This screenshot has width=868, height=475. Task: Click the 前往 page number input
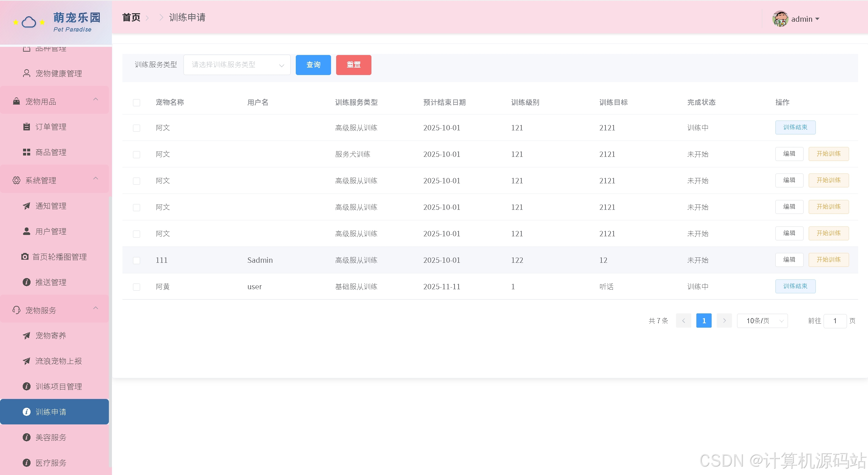[835, 321]
